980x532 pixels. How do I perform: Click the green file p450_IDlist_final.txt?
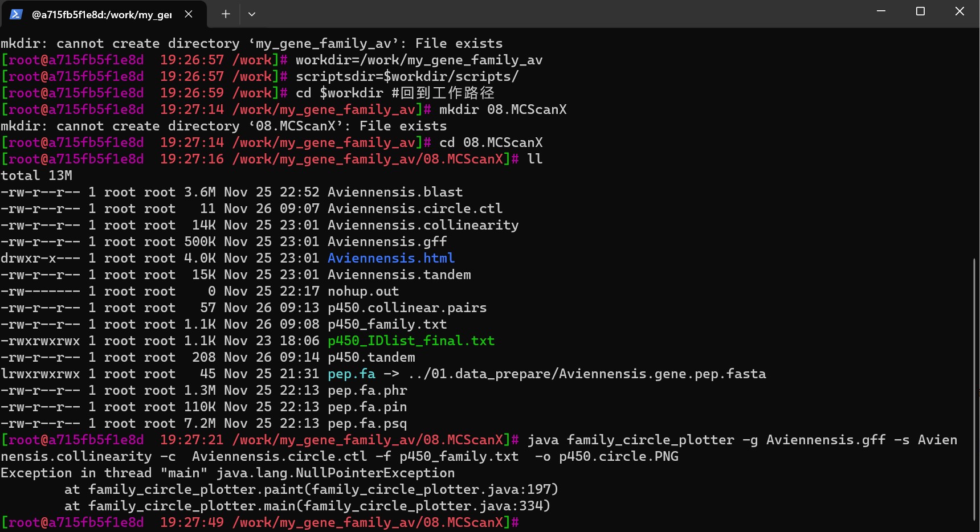(411, 341)
